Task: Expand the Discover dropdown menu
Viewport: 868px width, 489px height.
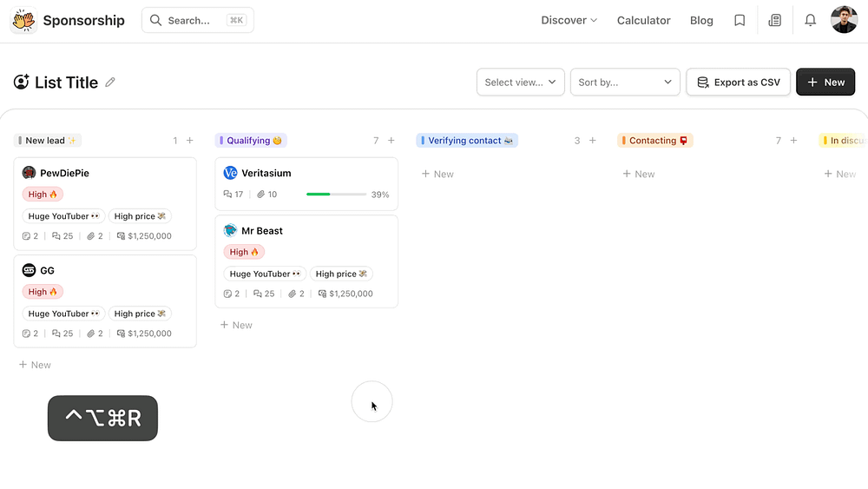Action: pos(569,21)
